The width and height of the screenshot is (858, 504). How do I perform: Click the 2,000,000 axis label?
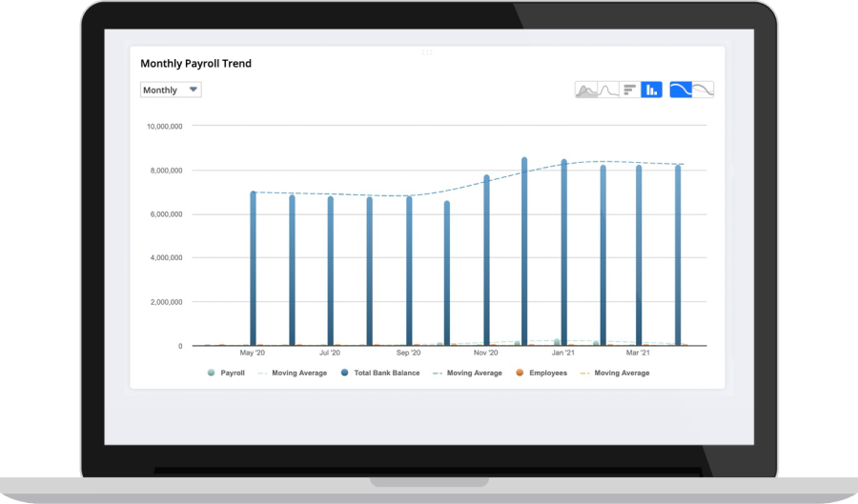[x=166, y=302]
